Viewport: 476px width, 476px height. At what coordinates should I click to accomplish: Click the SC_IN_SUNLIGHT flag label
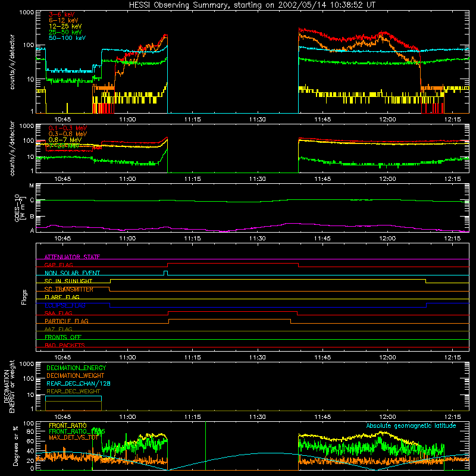pos(68,281)
